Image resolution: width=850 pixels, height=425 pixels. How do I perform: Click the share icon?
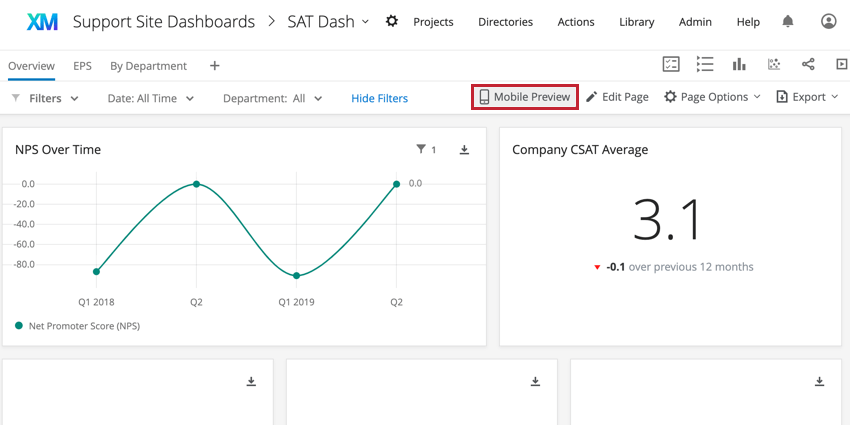[x=808, y=64]
